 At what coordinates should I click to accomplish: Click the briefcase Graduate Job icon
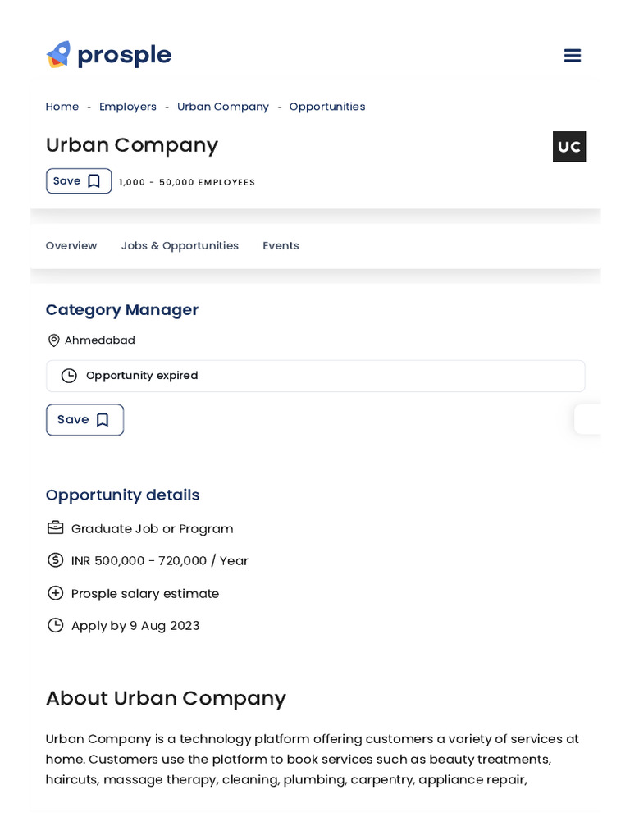tap(55, 528)
